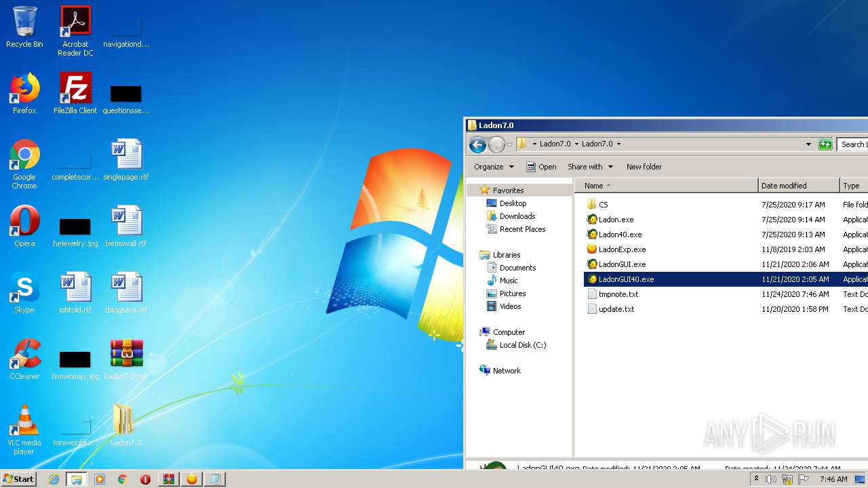Click the taskbar clock showing 7:46 AM
Screen dimensions: 868x488
pos(833,479)
